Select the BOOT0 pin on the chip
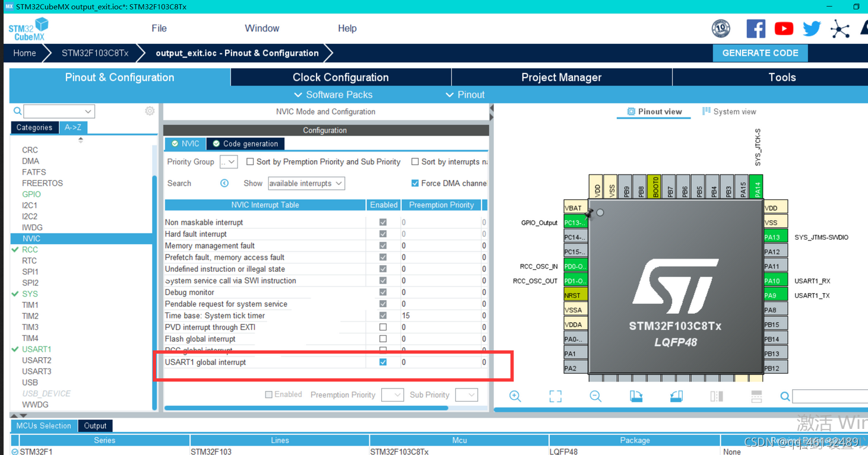This screenshot has height=455, width=868. 655,186
